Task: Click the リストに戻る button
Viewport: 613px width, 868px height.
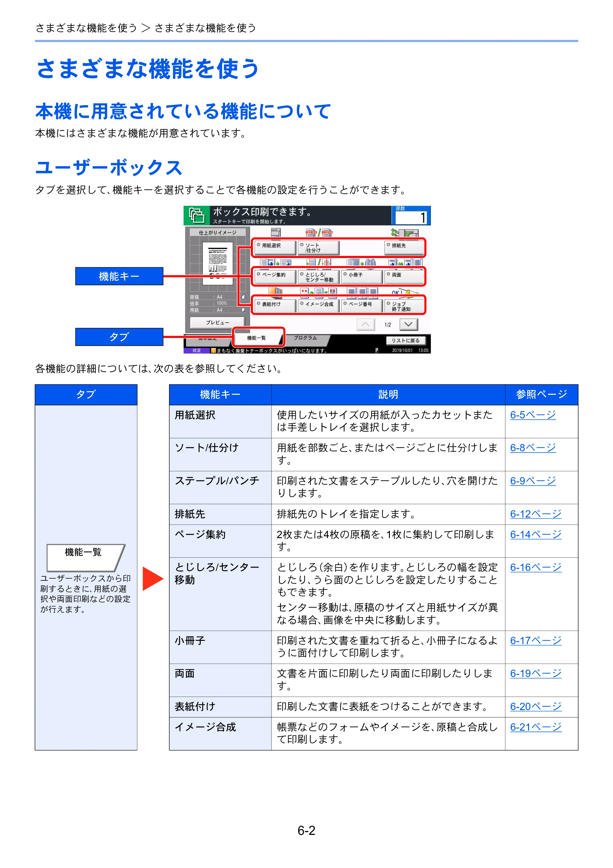Action: (405, 340)
